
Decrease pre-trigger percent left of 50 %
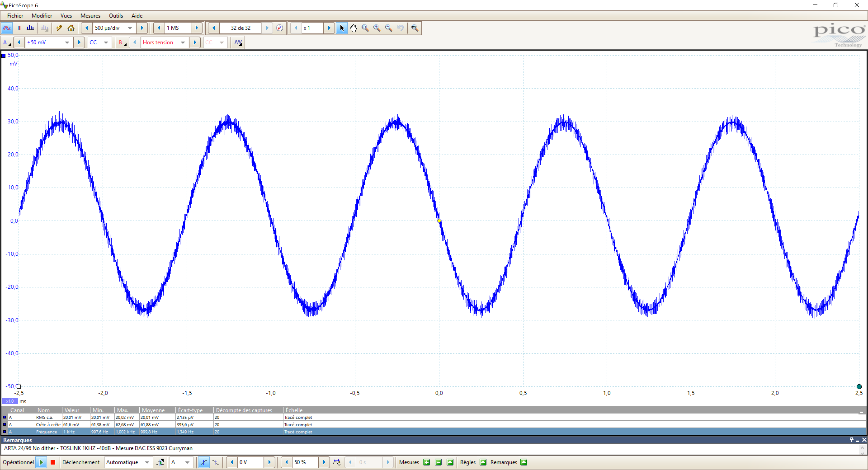[x=287, y=462]
